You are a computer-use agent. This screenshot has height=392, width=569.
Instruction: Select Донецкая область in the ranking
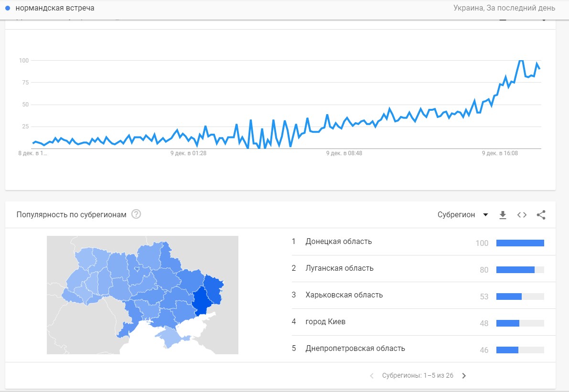338,242
